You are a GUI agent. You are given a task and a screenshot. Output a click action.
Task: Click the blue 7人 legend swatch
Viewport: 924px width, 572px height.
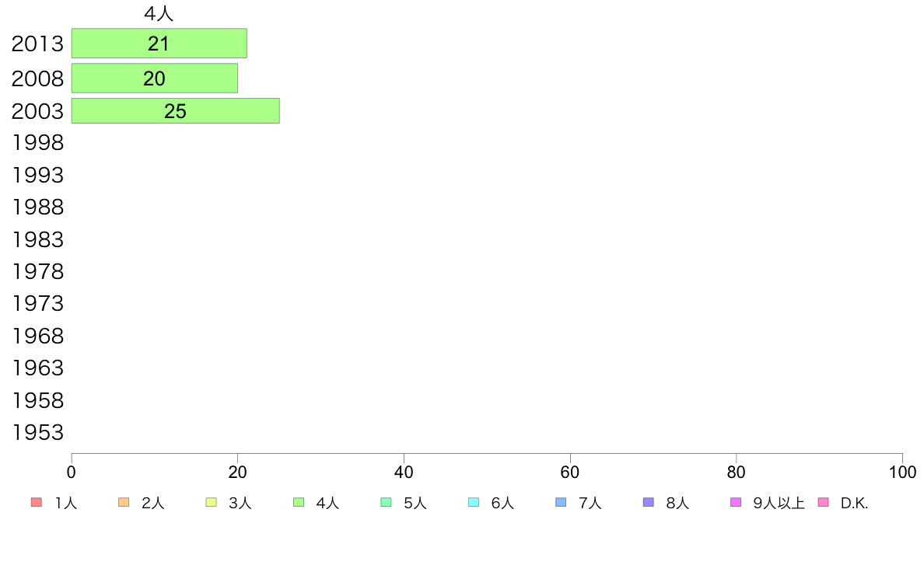click(561, 502)
